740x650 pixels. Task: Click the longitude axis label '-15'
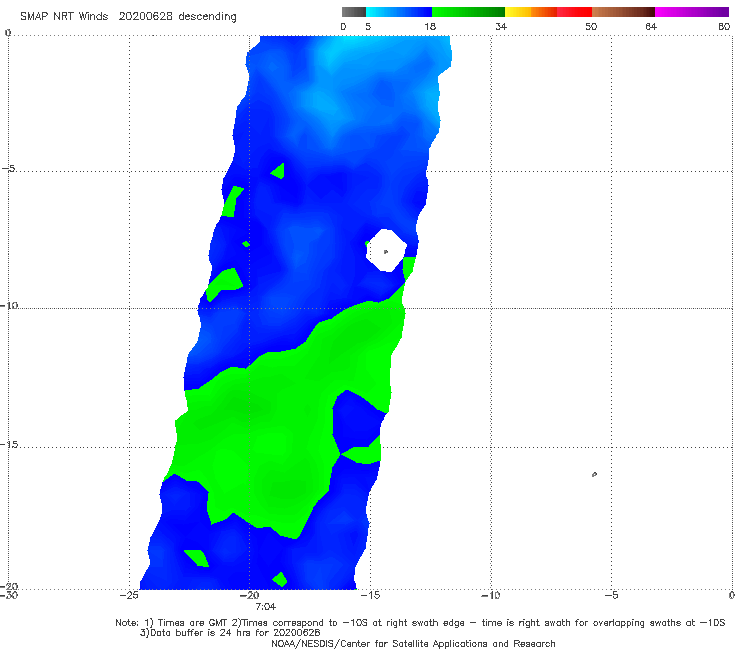pyautogui.click(x=370, y=595)
